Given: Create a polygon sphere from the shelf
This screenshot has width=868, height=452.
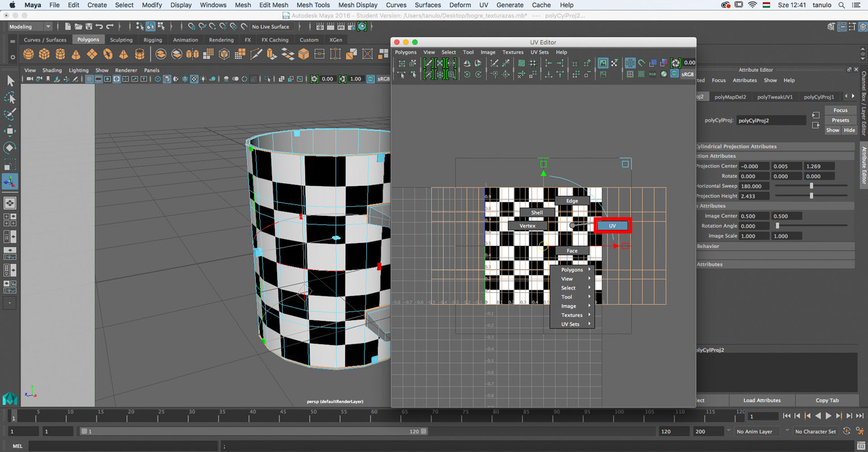Looking at the screenshot, I should (x=28, y=54).
